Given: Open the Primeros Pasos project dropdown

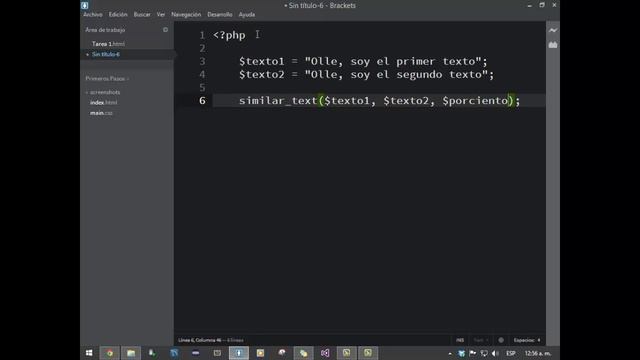Looking at the screenshot, I should [x=107, y=78].
